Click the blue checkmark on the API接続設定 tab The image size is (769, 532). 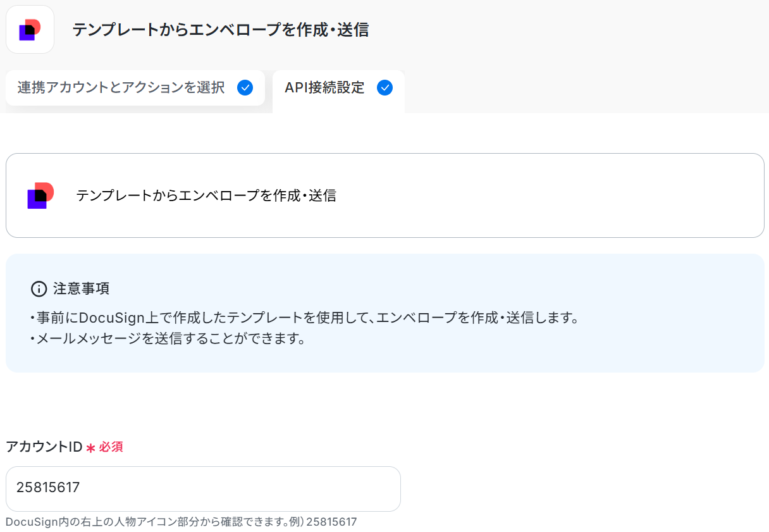click(384, 88)
